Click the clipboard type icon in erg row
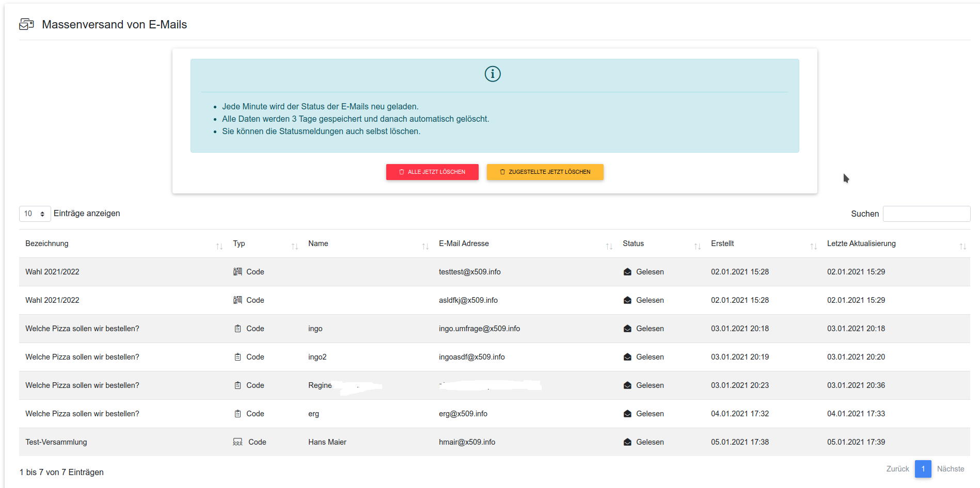The width and height of the screenshot is (980, 488). pyautogui.click(x=238, y=414)
